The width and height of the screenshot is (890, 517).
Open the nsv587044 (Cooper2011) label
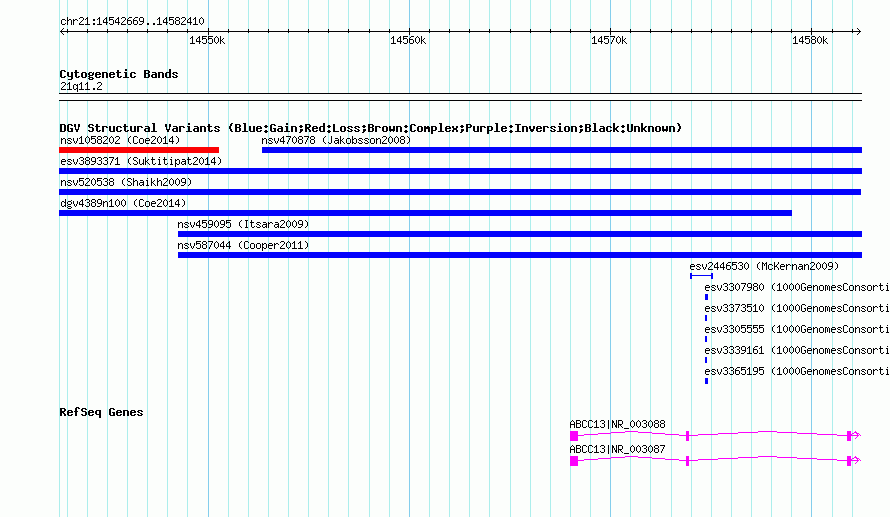(243, 245)
